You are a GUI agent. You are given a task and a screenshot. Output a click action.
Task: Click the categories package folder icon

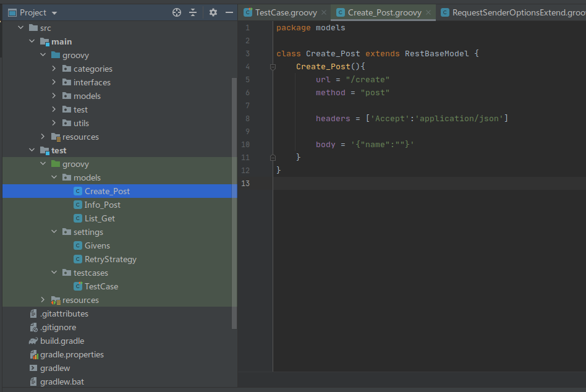(67, 69)
